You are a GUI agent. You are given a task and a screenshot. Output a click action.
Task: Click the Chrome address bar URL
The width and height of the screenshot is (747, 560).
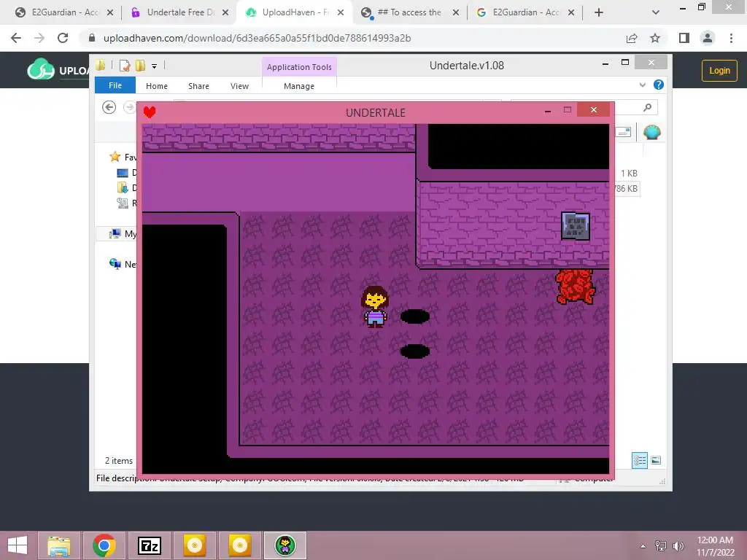pyautogui.click(x=258, y=38)
